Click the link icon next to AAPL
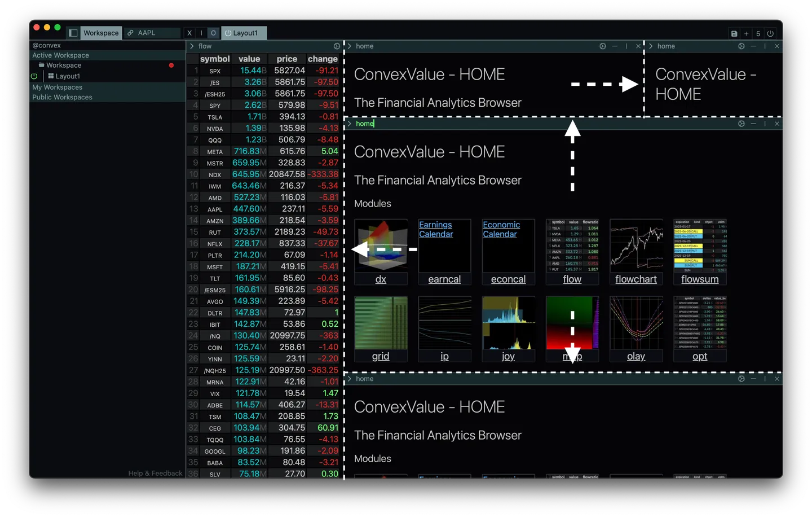 coord(130,33)
